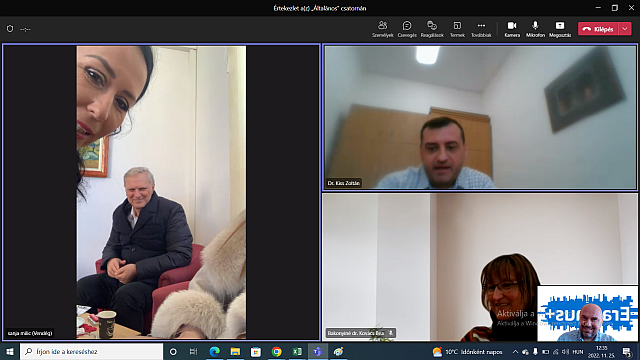Screen dimensions: 640x360
Task: Open the Személyek participants panel
Action: pyautogui.click(x=382, y=29)
